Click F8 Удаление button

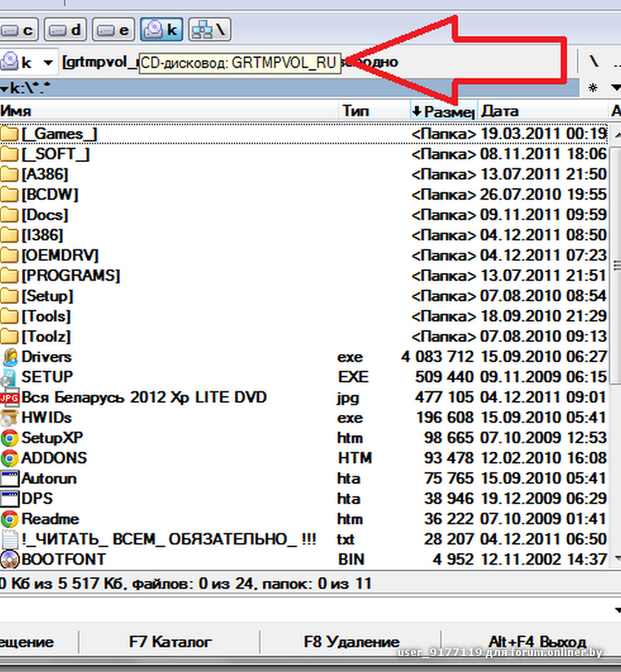pyautogui.click(x=350, y=642)
